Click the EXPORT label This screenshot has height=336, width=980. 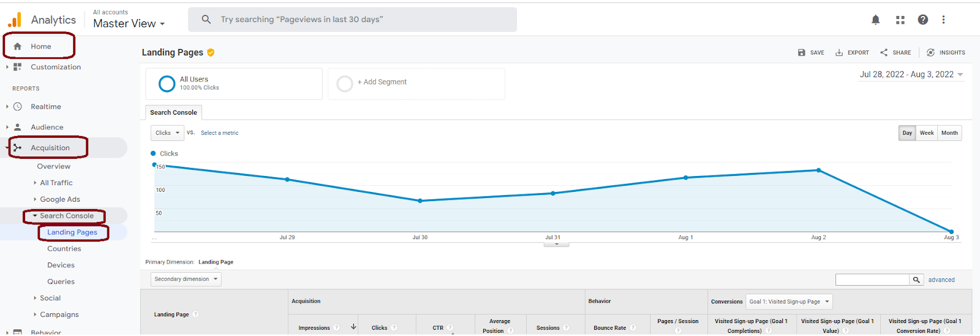pos(858,53)
